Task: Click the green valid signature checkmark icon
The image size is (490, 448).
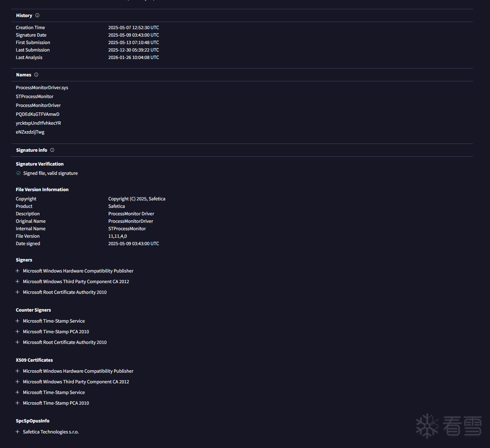Action: 18,173
